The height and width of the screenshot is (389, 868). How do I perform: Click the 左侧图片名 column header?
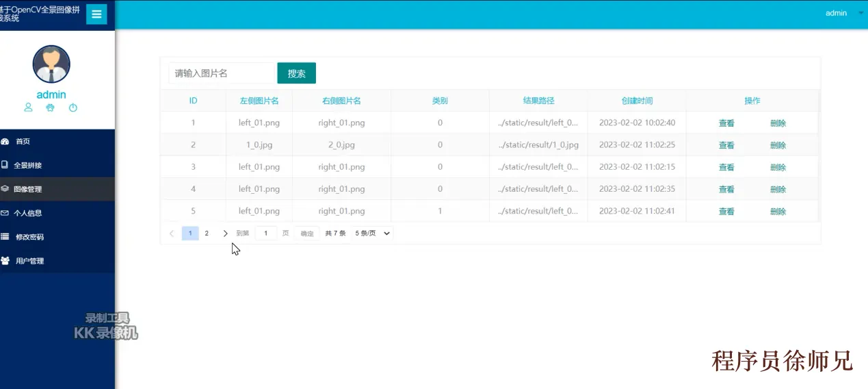[x=259, y=101]
